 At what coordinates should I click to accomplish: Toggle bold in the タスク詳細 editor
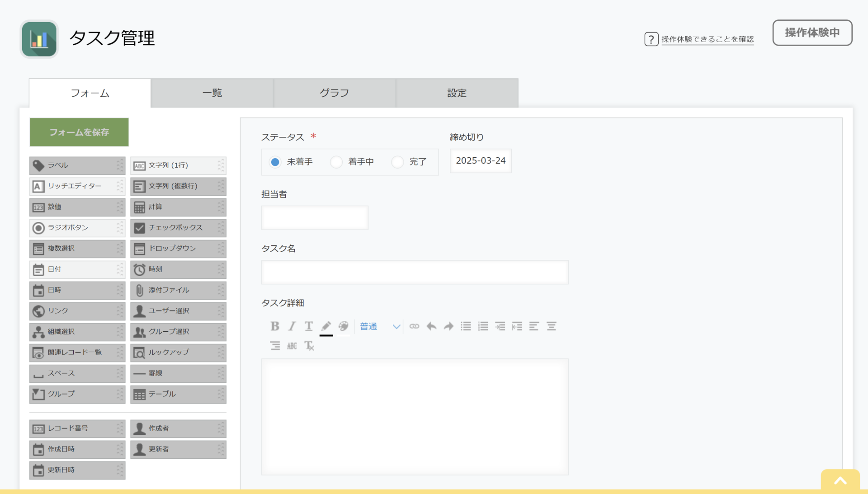274,326
